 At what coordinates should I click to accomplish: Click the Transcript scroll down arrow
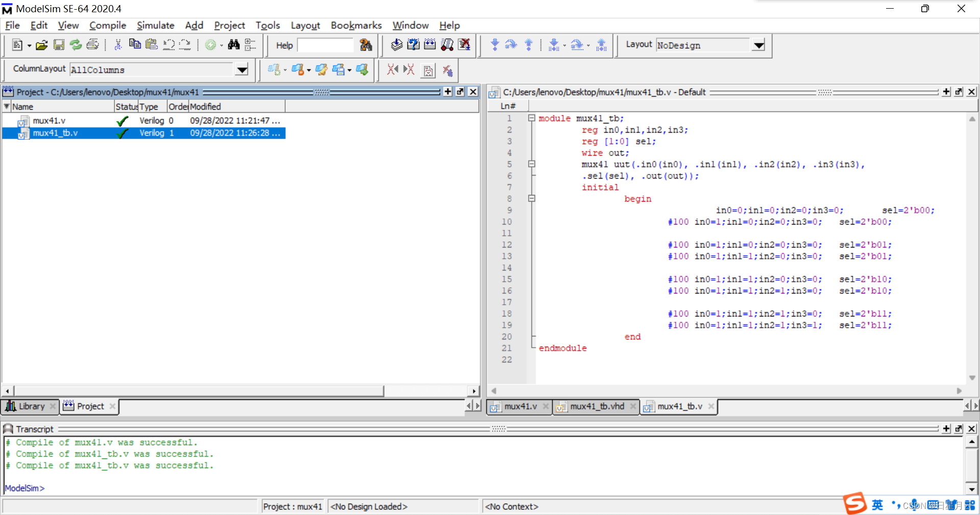point(971,489)
